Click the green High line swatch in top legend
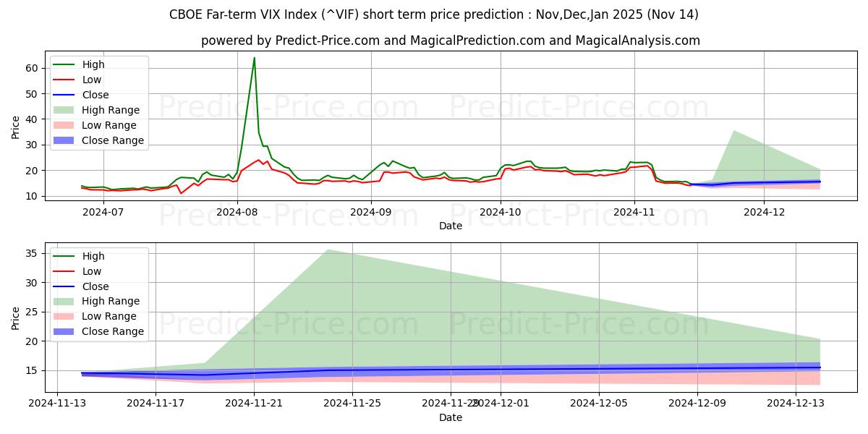Viewport: 868px width, 434px height. (x=65, y=64)
